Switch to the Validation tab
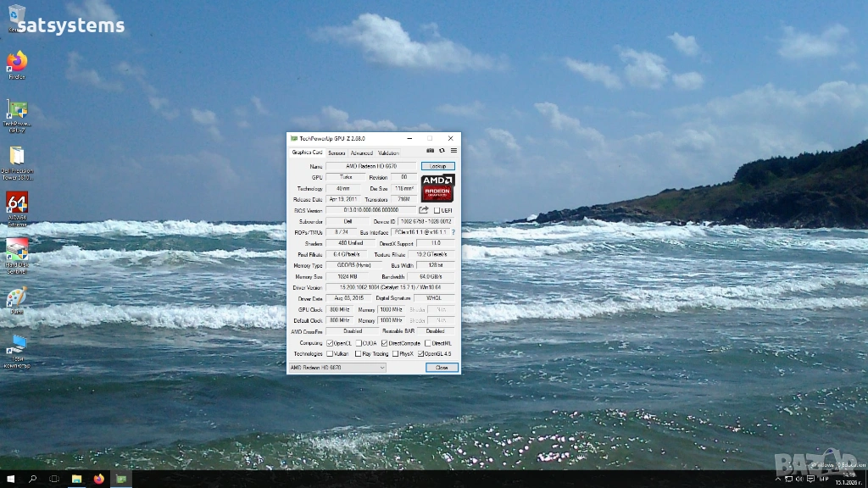868x488 pixels. click(x=388, y=153)
